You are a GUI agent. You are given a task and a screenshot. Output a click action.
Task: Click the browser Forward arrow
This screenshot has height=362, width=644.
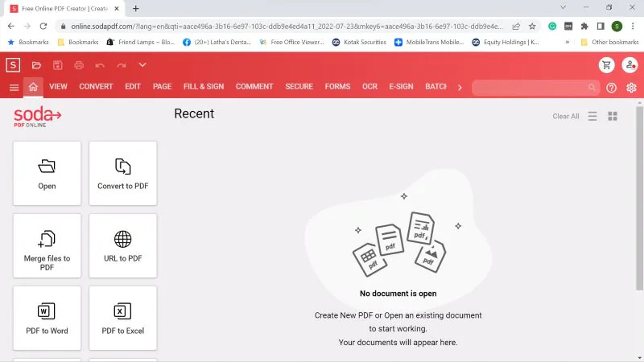(x=27, y=26)
